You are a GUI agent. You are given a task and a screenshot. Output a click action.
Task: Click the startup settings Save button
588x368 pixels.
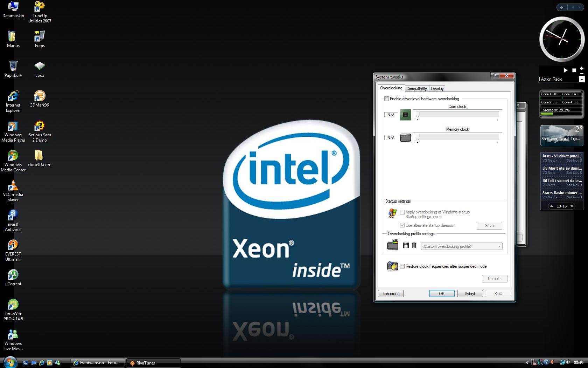click(489, 226)
